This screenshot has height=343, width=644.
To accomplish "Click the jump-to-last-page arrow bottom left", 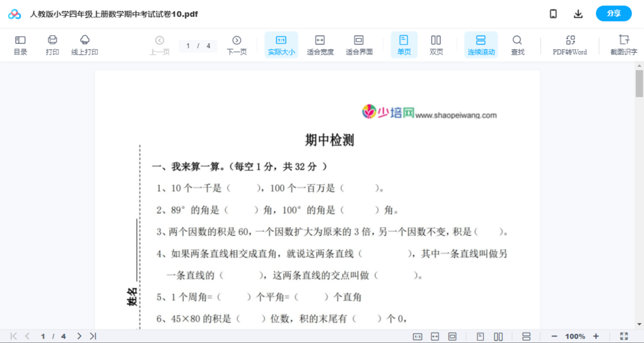I will (x=93, y=336).
